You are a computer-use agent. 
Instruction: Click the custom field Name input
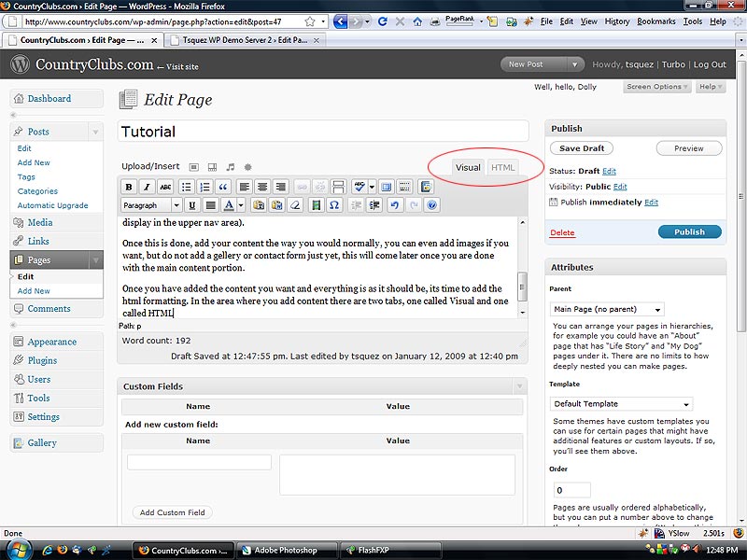[x=199, y=462]
